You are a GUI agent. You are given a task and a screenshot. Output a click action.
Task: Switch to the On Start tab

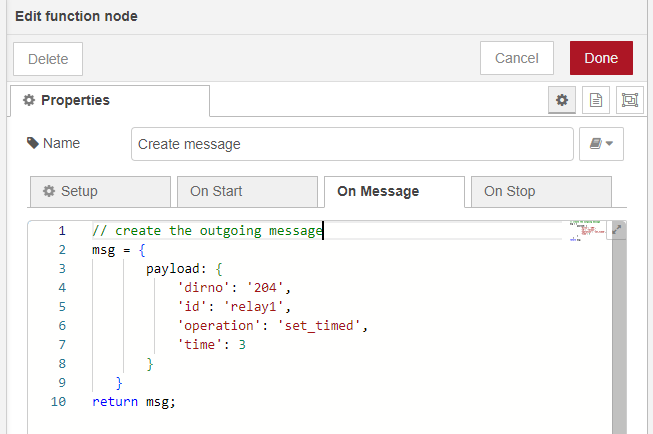coord(246,191)
